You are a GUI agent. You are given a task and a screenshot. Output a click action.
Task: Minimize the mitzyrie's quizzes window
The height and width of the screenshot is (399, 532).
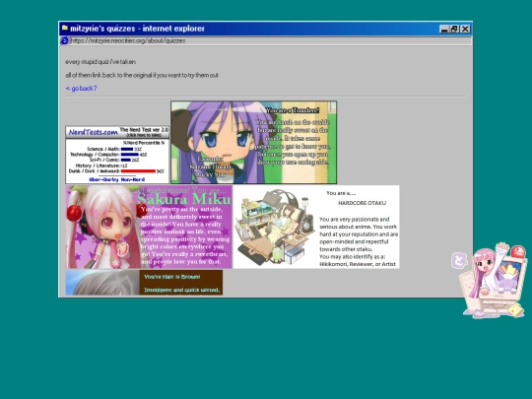[x=444, y=30]
